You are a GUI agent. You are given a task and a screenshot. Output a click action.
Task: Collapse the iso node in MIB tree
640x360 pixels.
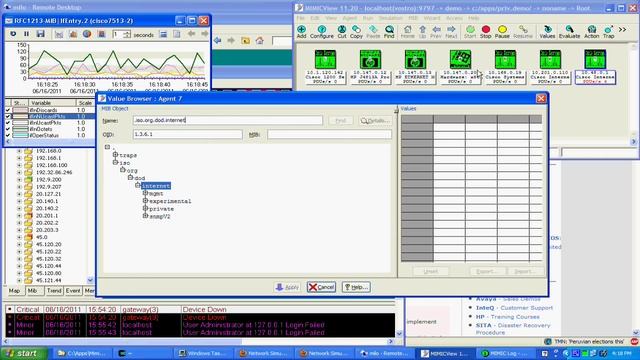pos(115,162)
